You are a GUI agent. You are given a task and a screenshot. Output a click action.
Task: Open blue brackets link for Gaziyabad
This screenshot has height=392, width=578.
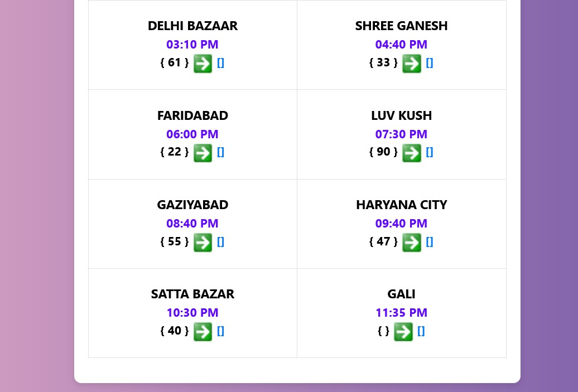click(220, 241)
